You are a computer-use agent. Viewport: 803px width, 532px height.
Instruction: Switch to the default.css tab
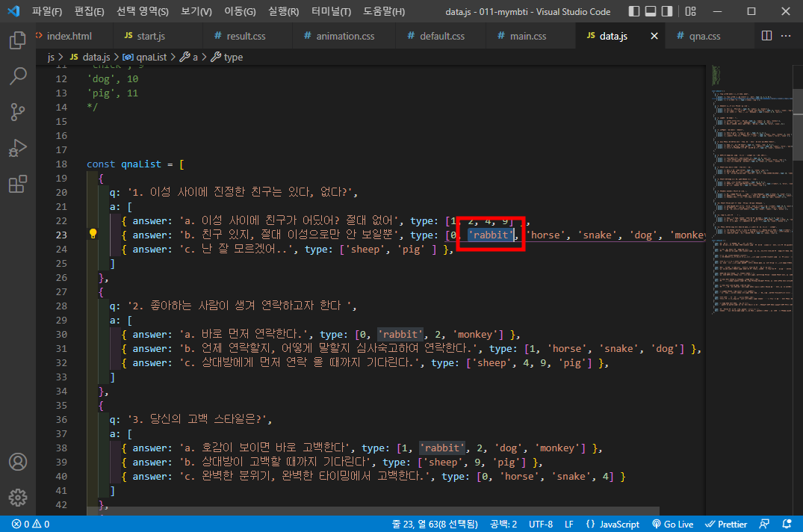point(442,36)
